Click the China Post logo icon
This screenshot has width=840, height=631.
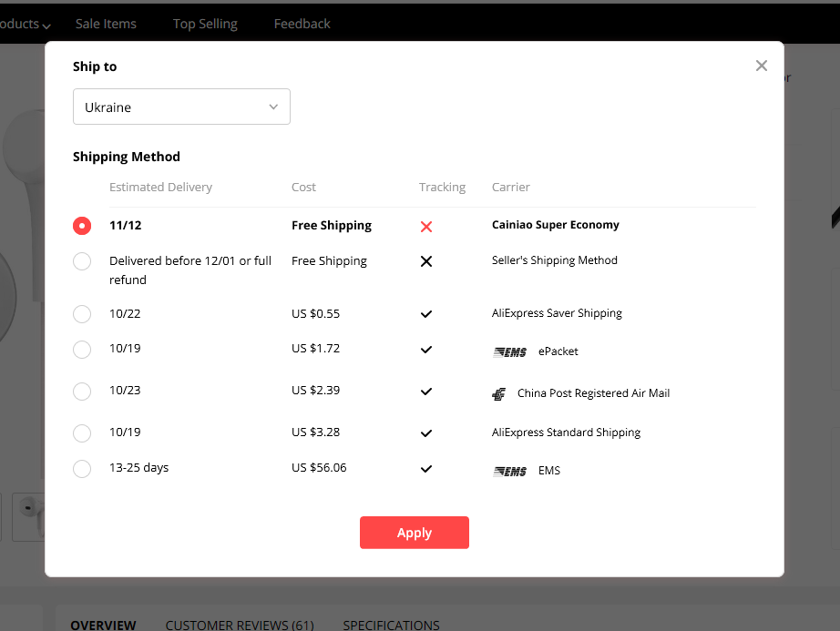[498, 394]
